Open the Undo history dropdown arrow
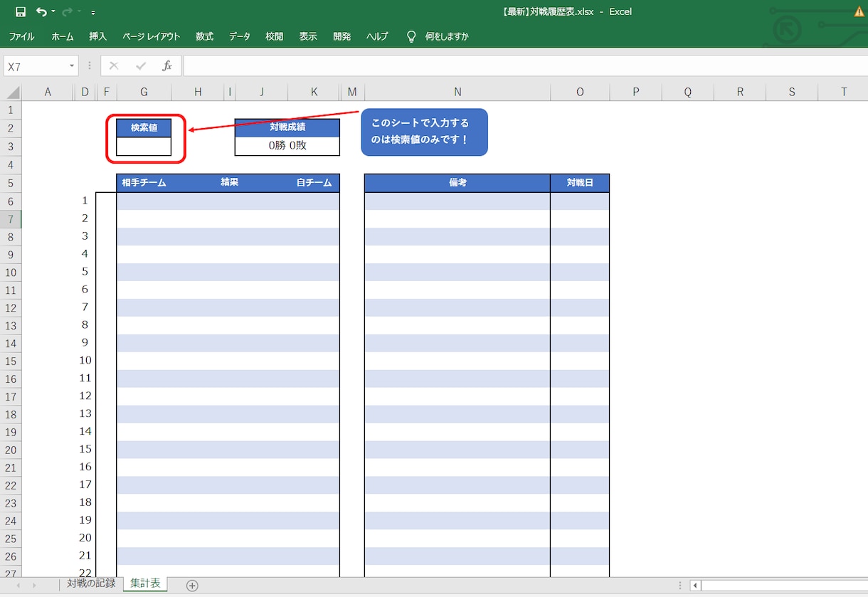This screenshot has height=597, width=868. pyautogui.click(x=53, y=12)
